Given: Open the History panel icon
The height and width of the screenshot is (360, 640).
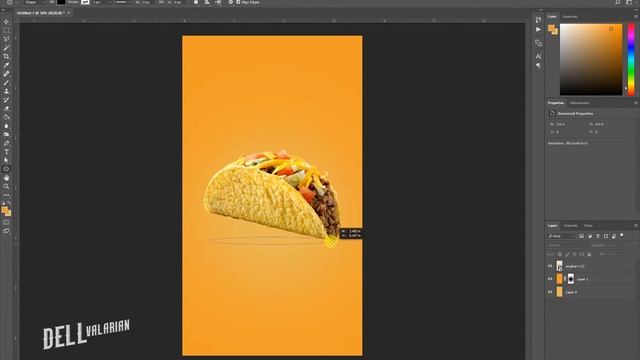Looking at the screenshot, I should [x=538, y=20].
